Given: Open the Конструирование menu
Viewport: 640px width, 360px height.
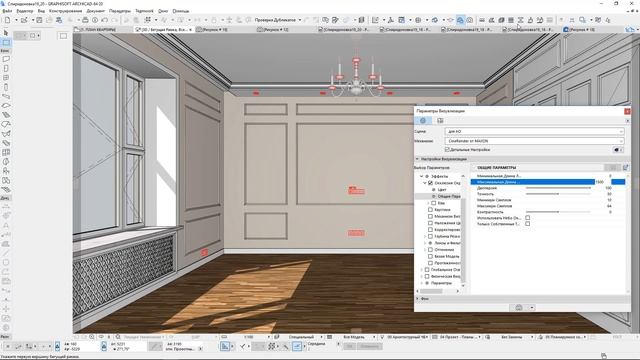Looking at the screenshot, I should pos(65,11).
